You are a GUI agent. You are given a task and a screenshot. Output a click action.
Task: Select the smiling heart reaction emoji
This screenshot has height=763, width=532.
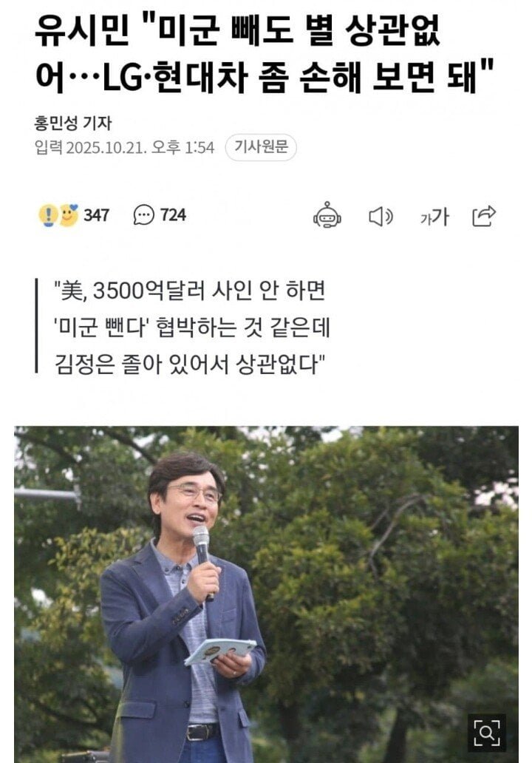[69, 216]
